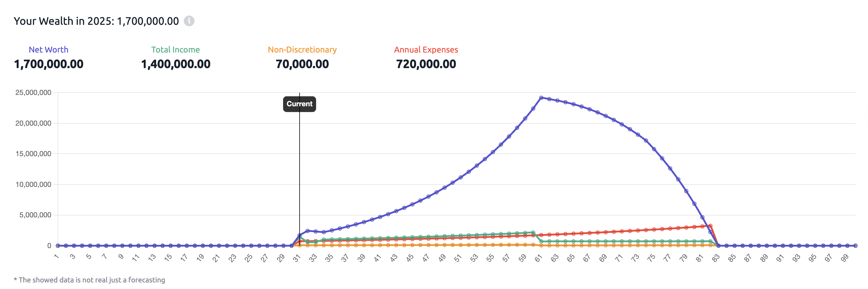Screen dimensions: 868x289
Task: Click the 25,000,000 y-axis label
Action: pos(33,92)
